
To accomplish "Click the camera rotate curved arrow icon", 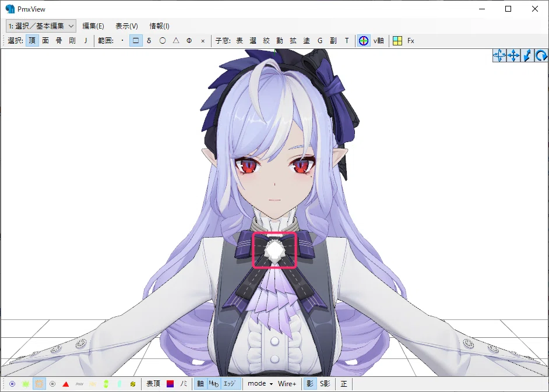I will click(541, 56).
